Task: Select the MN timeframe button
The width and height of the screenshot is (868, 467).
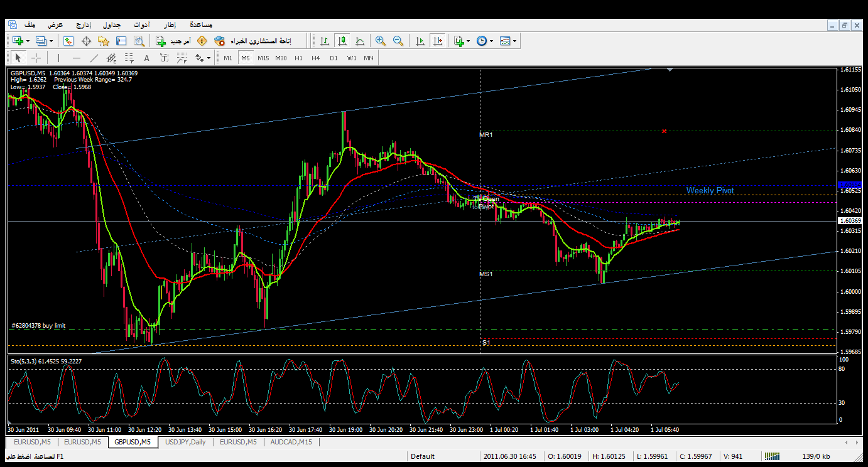Action: pyautogui.click(x=369, y=58)
